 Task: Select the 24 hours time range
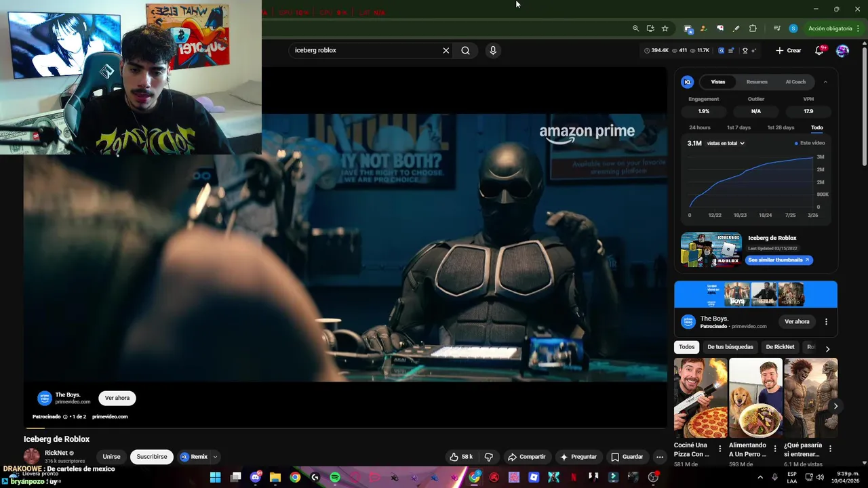(700, 127)
